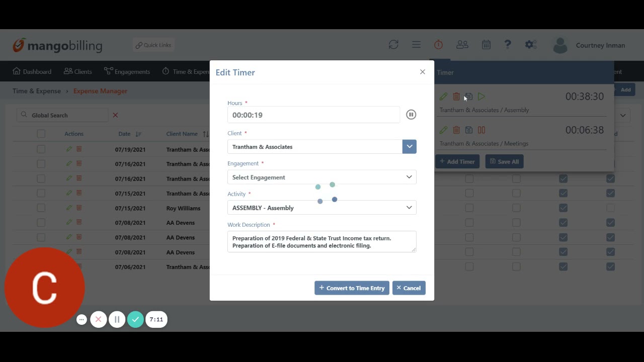Viewport: 644px width, 362px height.
Task: Expand the dropdown chevron below the Add button
Action: [x=623, y=115]
